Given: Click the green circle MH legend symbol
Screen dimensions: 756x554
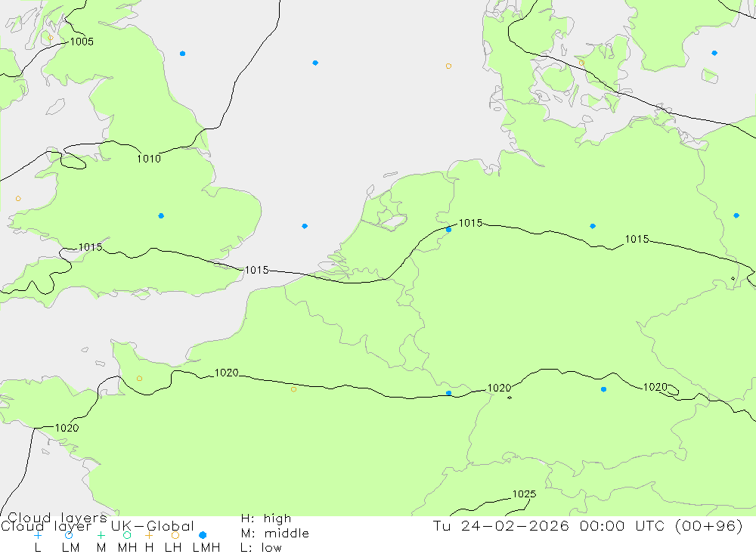Looking at the screenshot, I should (x=127, y=535).
